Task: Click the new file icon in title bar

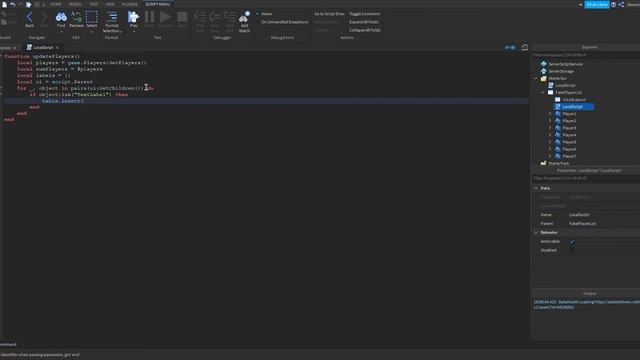Action: pos(4,4)
